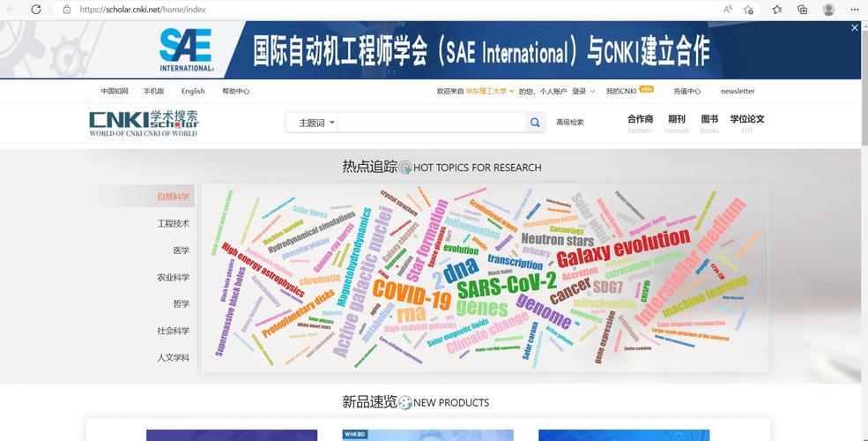Click transcription in the word cloud
Viewport: 868px width, 441px height.
coord(515,261)
